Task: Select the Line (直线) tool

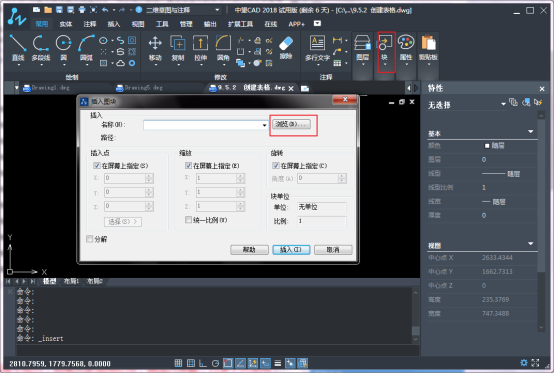Action: (18, 48)
